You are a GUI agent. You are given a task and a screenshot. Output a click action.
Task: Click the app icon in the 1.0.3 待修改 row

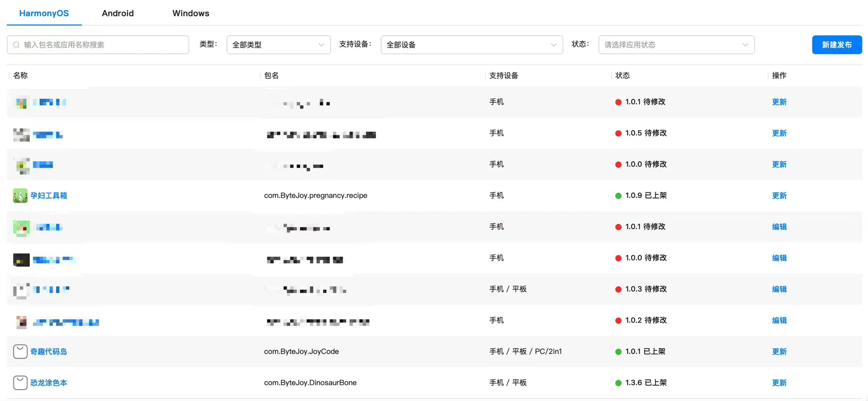click(21, 290)
